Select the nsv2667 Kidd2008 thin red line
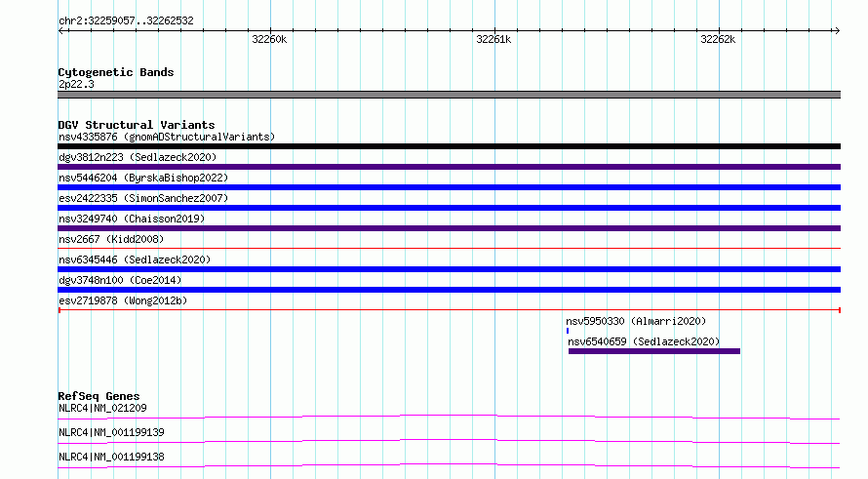This screenshot has height=479, width=868. [449, 248]
